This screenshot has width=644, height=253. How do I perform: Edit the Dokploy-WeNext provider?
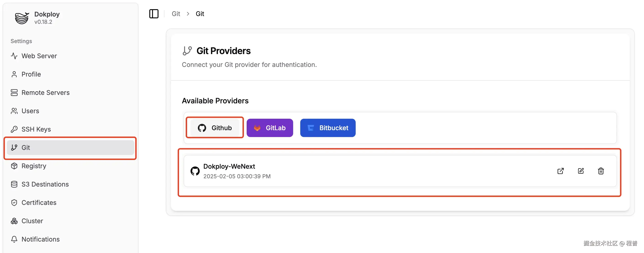pyautogui.click(x=581, y=171)
